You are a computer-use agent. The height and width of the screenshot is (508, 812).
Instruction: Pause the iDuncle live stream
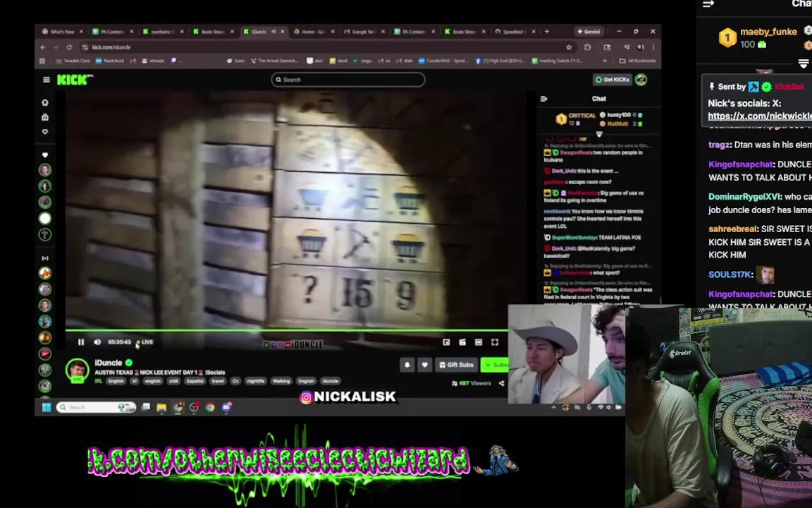[81, 342]
